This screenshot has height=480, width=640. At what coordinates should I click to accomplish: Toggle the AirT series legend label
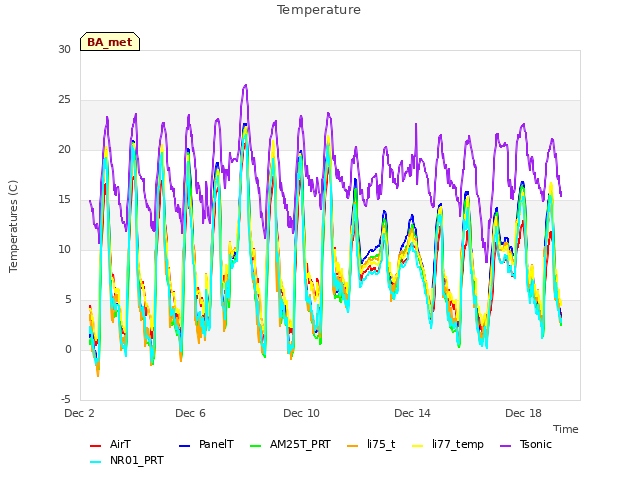pyautogui.click(x=120, y=444)
